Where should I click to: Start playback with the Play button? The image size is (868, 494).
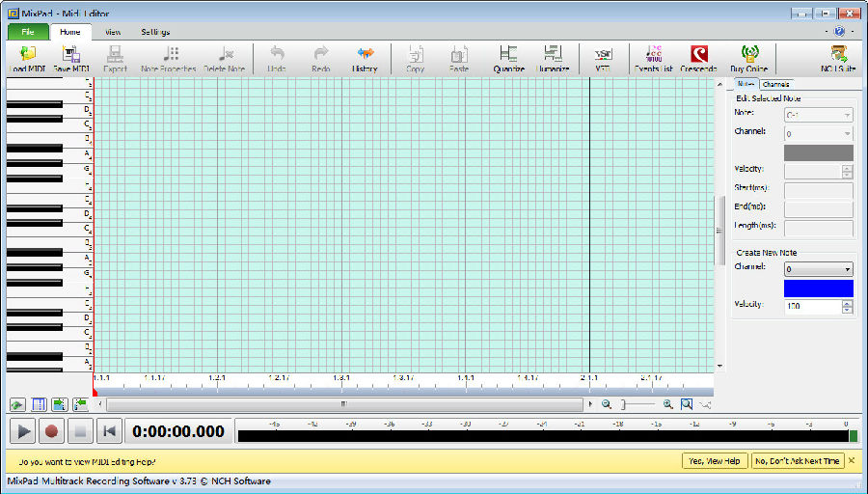tap(23, 431)
